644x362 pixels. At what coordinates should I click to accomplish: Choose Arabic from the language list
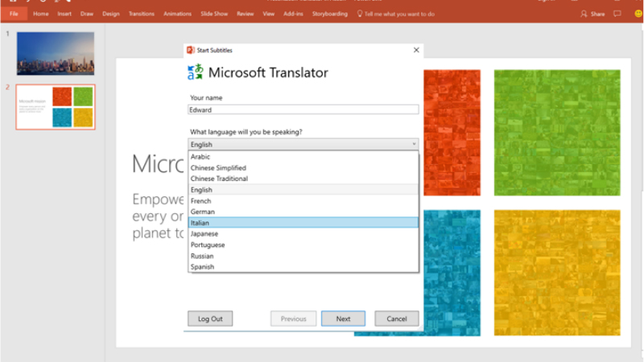click(303, 157)
